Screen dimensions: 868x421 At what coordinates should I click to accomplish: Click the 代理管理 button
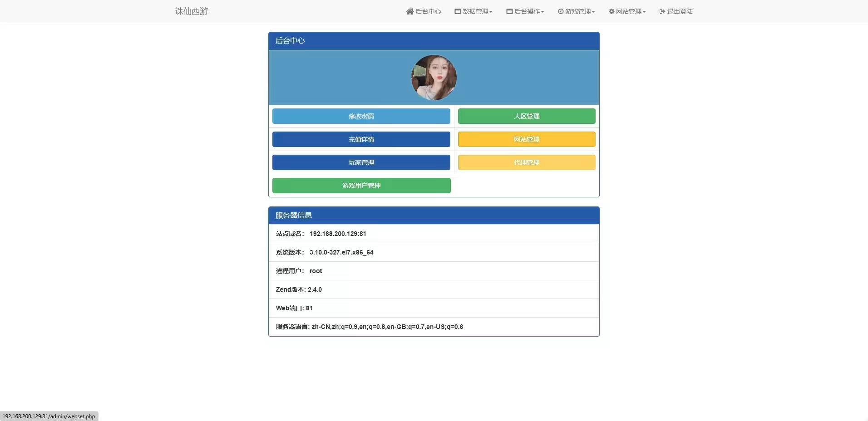(527, 162)
